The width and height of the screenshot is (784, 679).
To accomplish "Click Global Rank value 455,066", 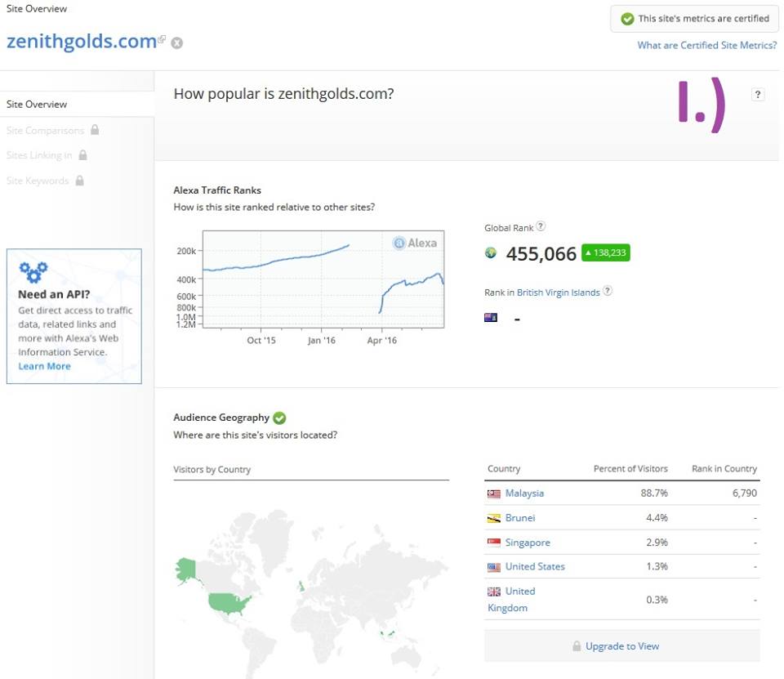I will (541, 253).
